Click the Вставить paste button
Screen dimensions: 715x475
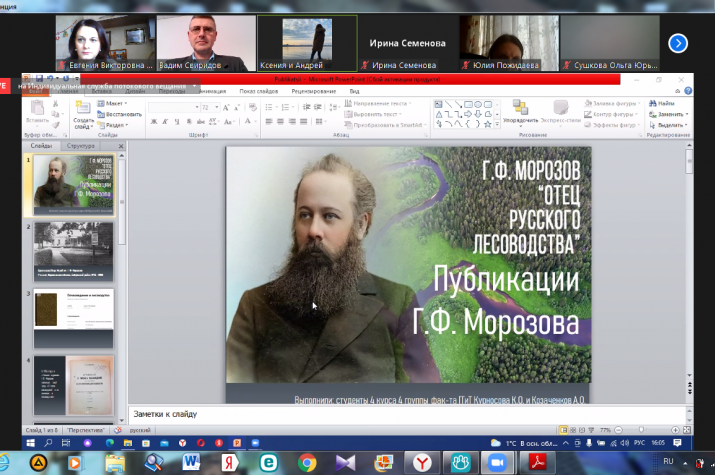[37, 113]
